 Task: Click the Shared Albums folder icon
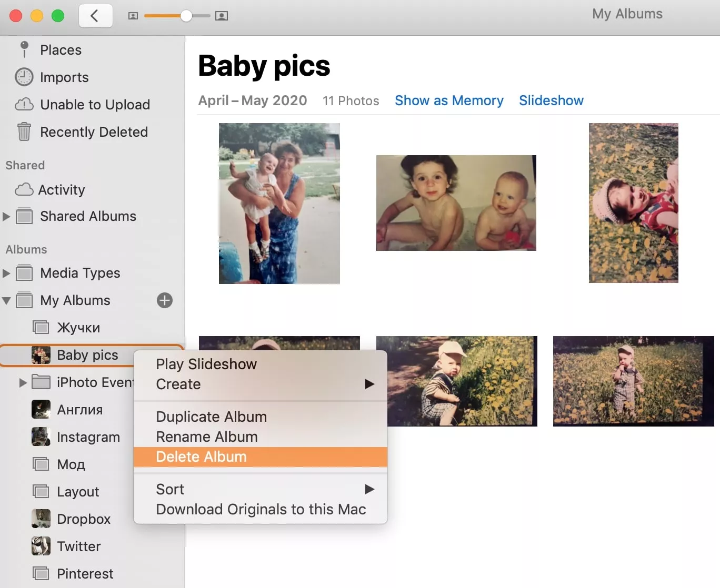[24, 216]
